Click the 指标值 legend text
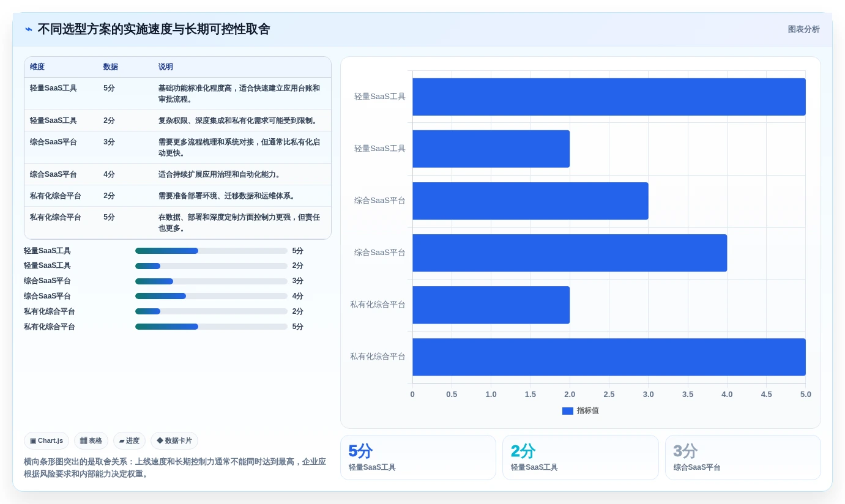This screenshot has width=845, height=504. (x=587, y=411)
